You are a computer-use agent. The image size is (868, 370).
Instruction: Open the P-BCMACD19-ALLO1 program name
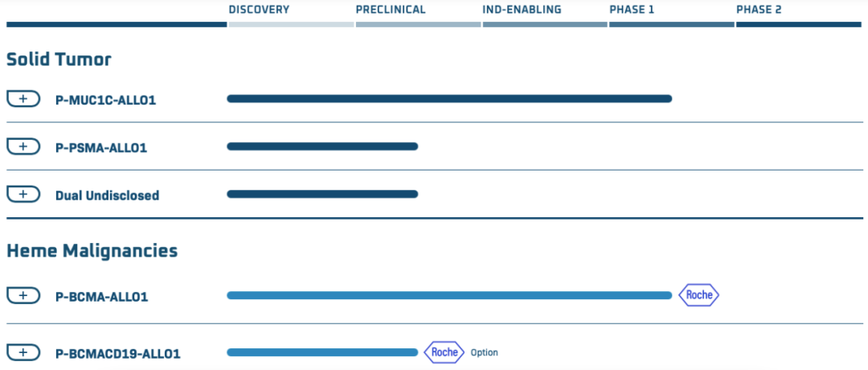tap(118, 353)
